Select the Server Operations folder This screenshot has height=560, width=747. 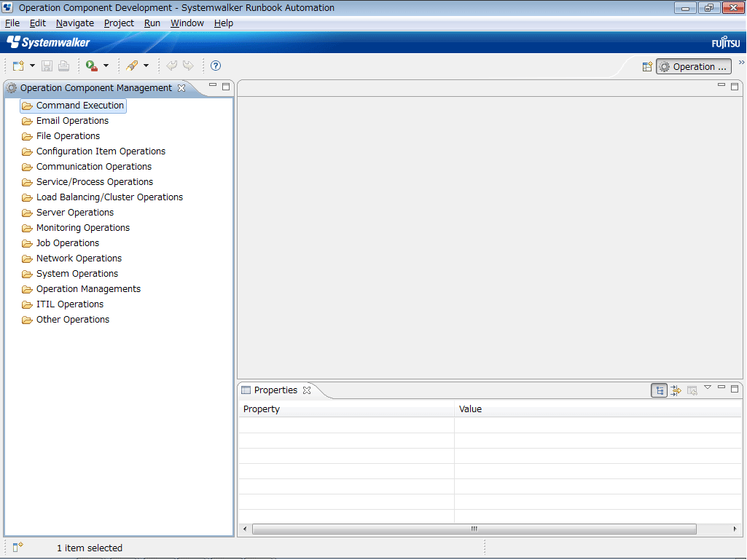coord(68,213)
